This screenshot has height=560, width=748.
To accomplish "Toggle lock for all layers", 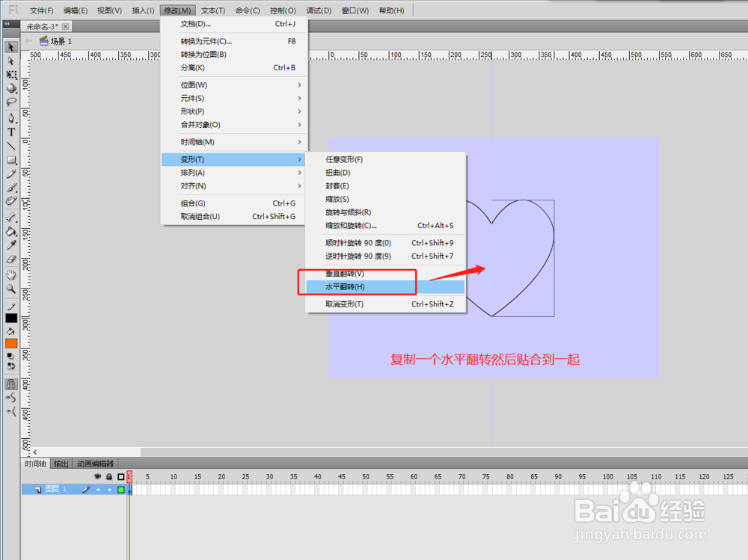I will tap(109, 476).
